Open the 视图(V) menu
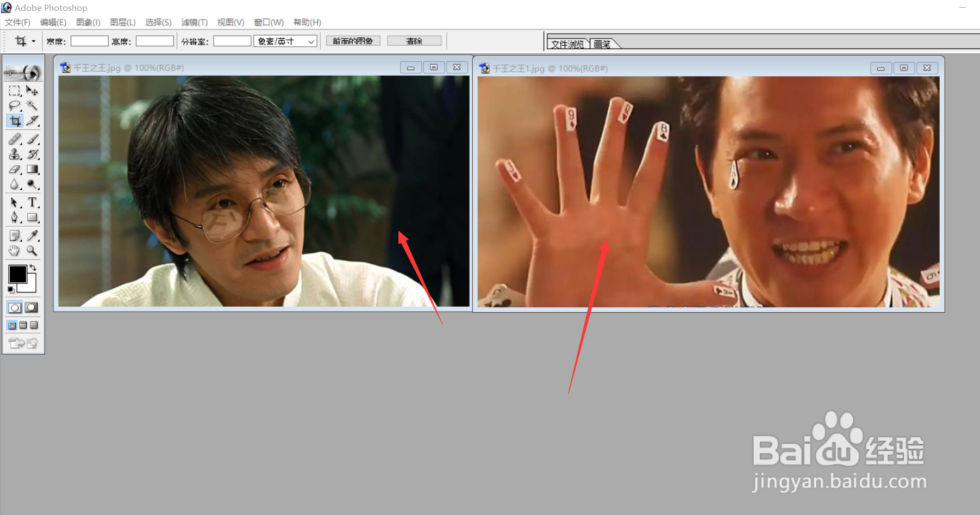Image resolution: width=980 pixels, height=515 pixels. click(230, 22)
